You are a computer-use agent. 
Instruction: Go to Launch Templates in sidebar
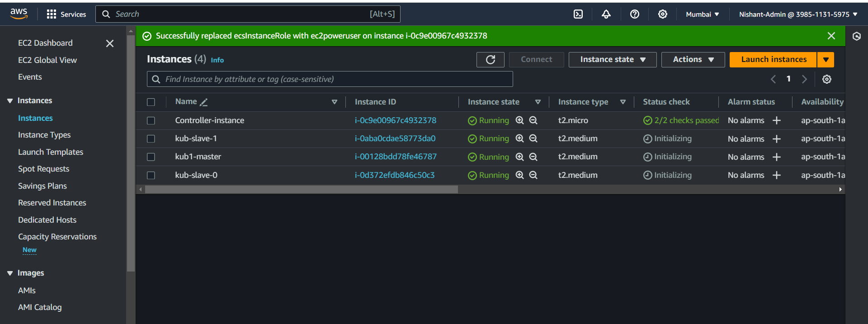click(x=51, y=152)
